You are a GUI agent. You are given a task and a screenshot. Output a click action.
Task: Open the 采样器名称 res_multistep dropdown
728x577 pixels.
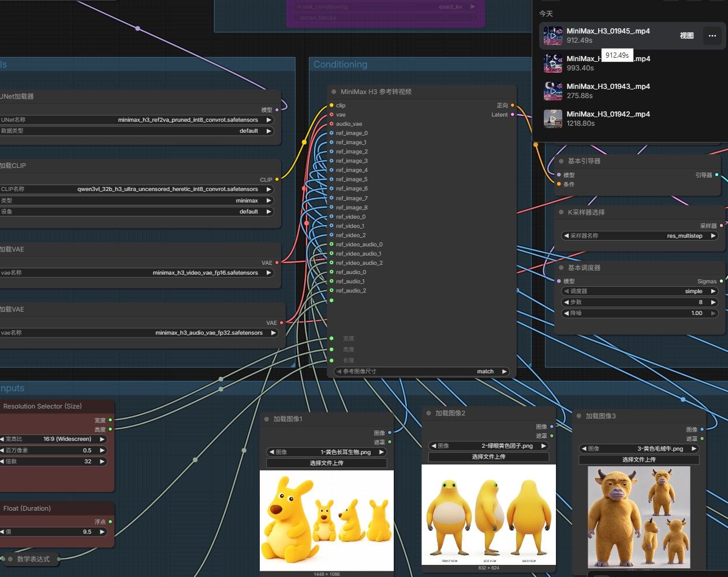(x=640, y=236)
